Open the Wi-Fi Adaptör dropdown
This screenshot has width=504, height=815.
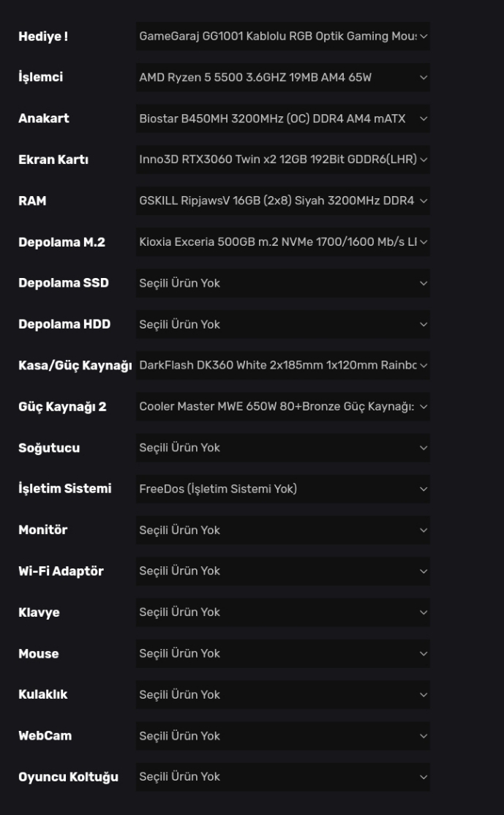point(282,571)
